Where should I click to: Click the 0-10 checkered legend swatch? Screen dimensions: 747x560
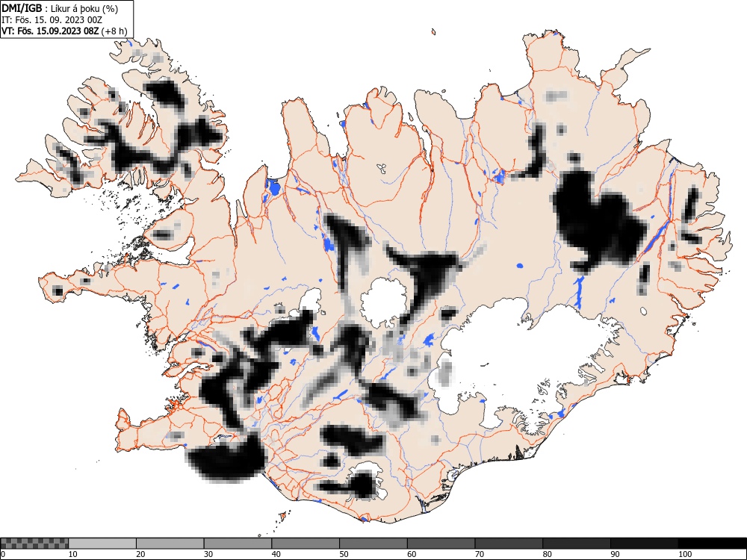tap(34, 544)
